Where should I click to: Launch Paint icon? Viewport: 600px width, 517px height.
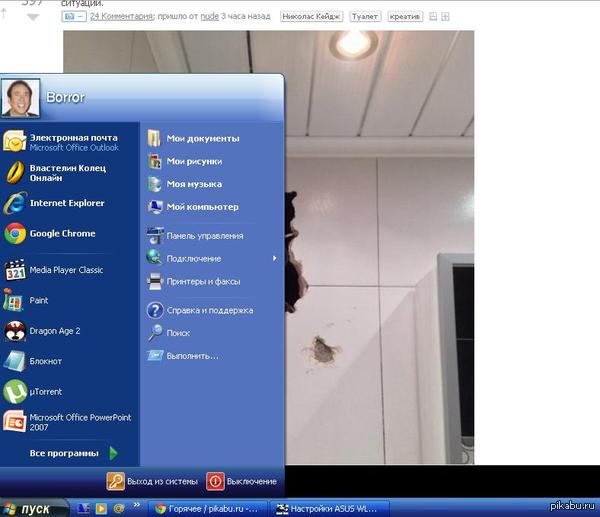click(13, 300)
